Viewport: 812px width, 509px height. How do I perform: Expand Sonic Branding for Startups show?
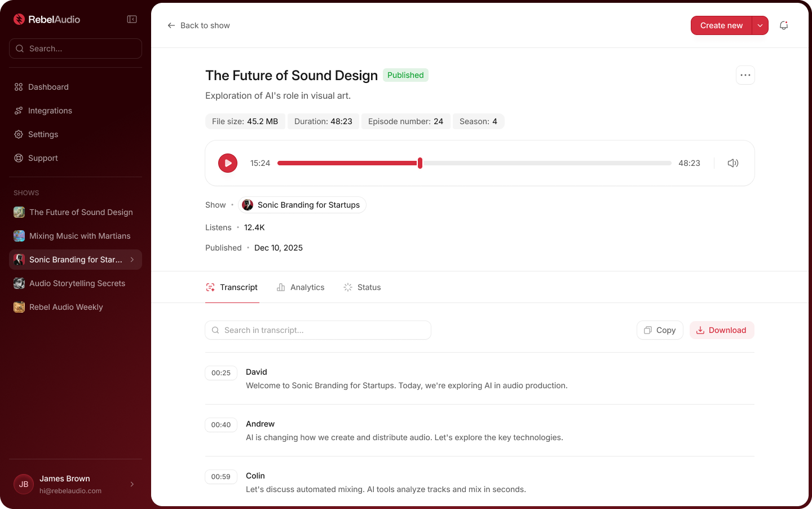(x=133, y=260)
